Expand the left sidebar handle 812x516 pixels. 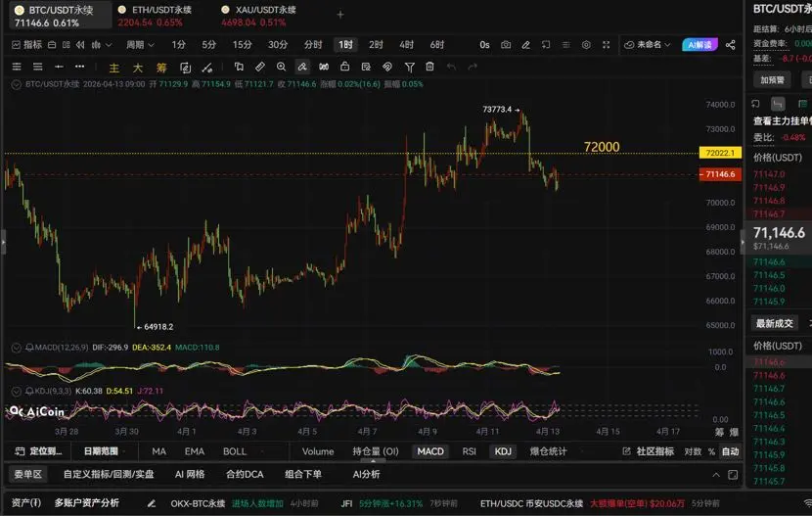(x=3, y=243)
